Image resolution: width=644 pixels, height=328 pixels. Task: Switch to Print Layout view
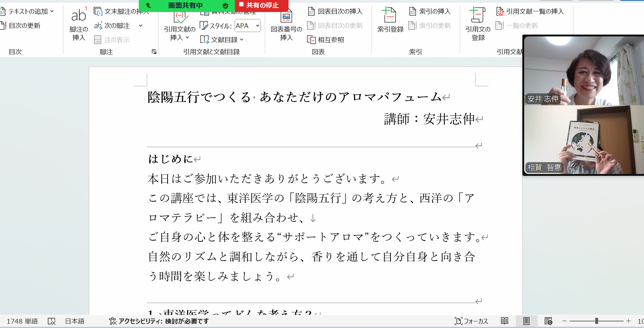[x=526, y=321]
